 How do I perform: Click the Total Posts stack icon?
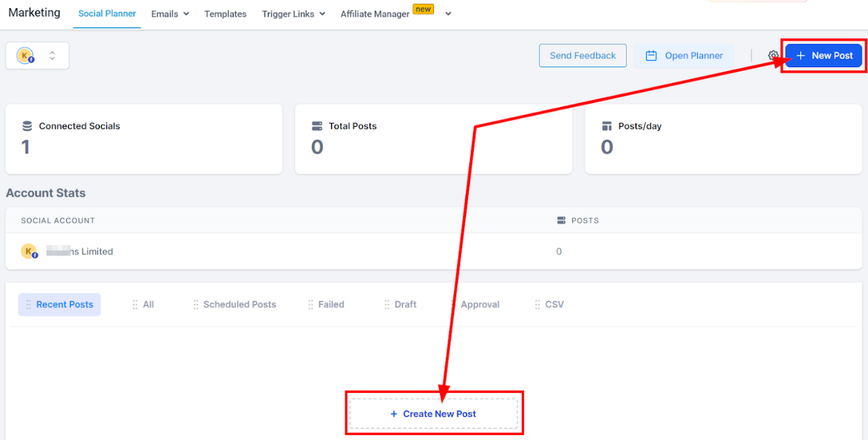tap(317, 126)
